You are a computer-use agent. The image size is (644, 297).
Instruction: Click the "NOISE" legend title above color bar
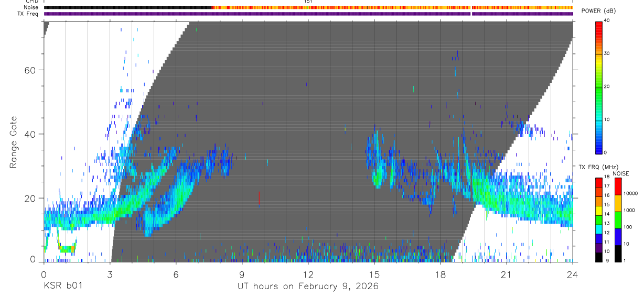pyautogui.click(x=622, y=173)
